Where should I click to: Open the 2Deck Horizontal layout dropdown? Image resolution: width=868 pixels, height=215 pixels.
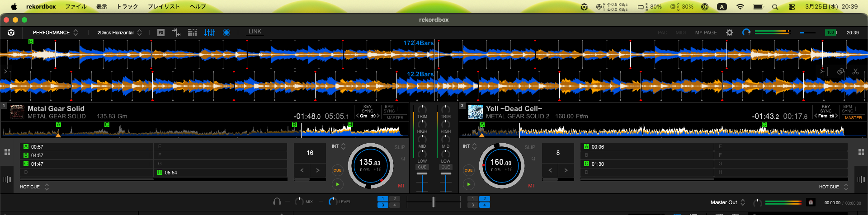click(x=119, y=33)
